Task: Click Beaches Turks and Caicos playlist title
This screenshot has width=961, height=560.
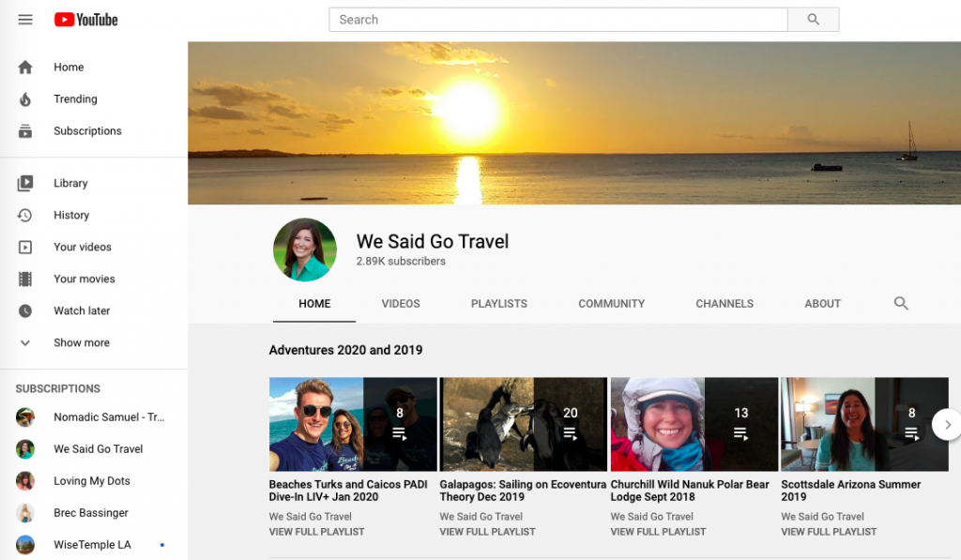Action: 348,491
